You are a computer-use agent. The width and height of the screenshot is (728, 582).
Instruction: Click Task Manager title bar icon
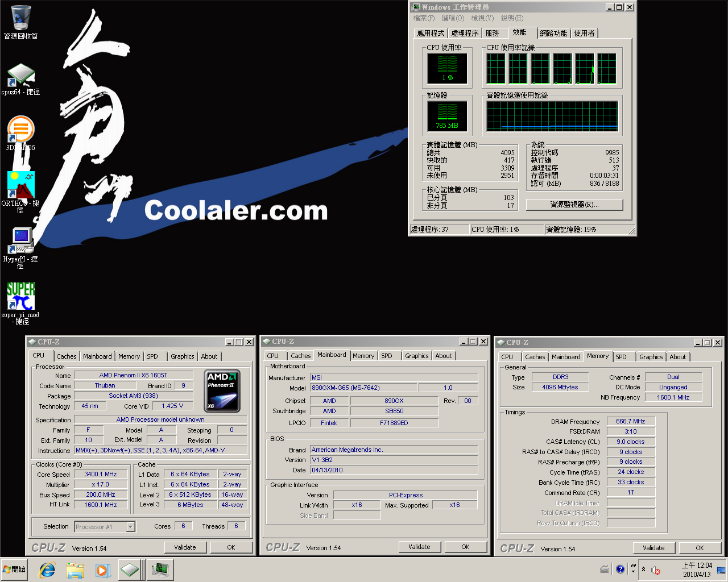click(416, 7)
